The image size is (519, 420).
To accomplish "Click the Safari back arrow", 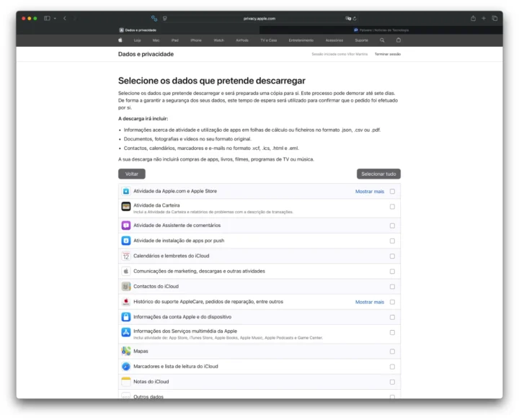I will [65, 18].
